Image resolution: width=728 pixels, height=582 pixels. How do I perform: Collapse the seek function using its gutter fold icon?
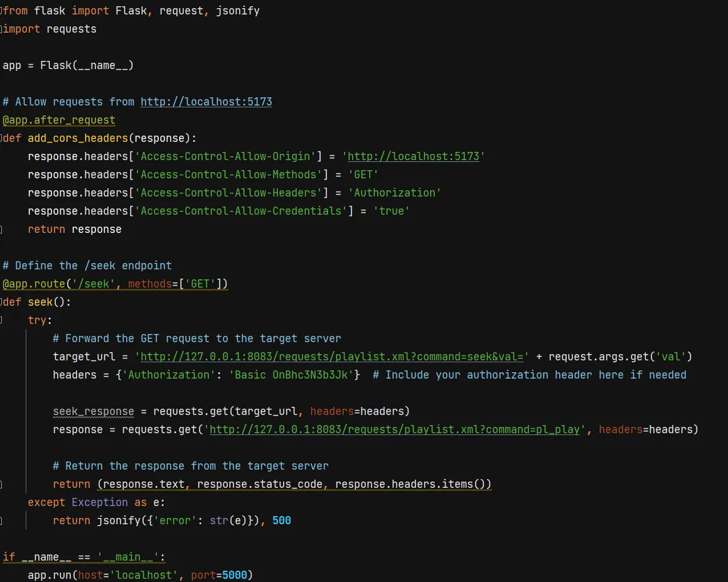pos(3,302)
